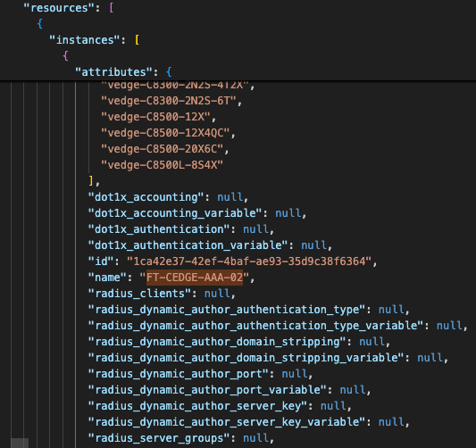The height and width of the screenshot is (448, 476).
Task: Click the "radius_clients" key
Action: (139, 294)
